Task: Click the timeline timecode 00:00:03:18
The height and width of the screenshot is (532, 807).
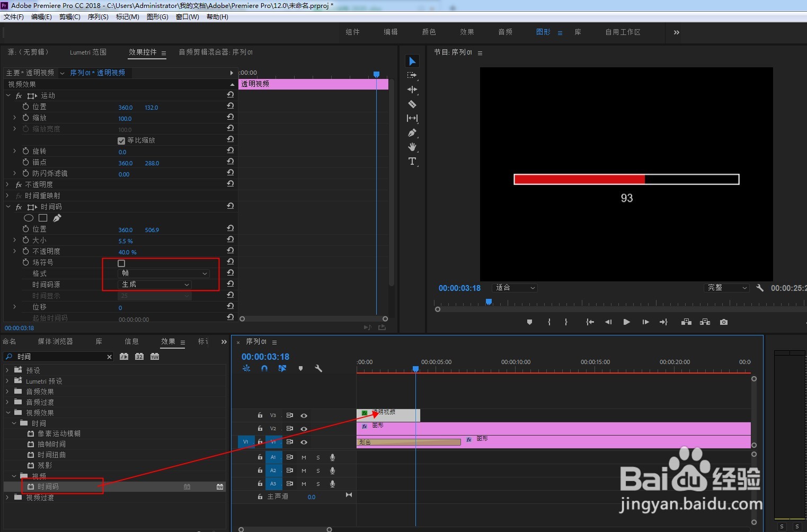Action: (265, 357)
